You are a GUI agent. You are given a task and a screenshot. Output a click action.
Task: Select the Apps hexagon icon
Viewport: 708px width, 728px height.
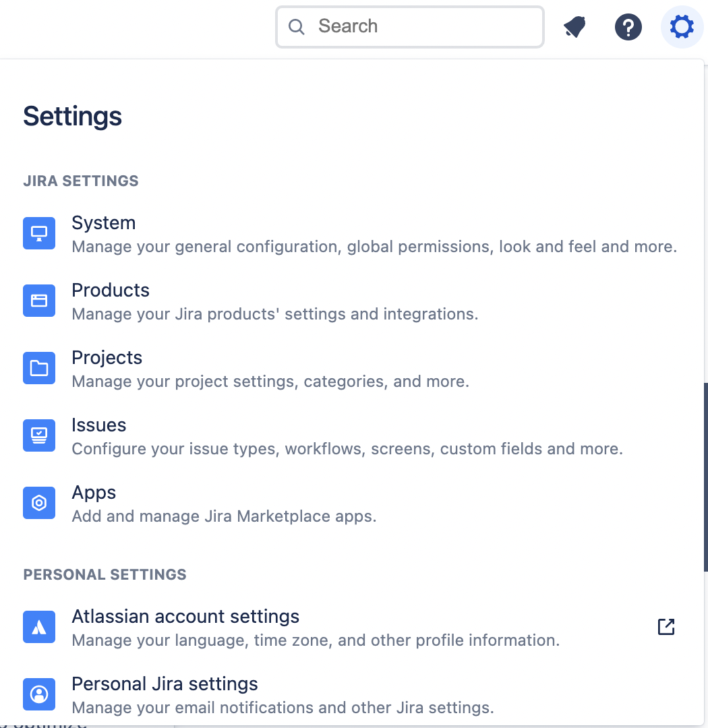[x=39, y=503]
